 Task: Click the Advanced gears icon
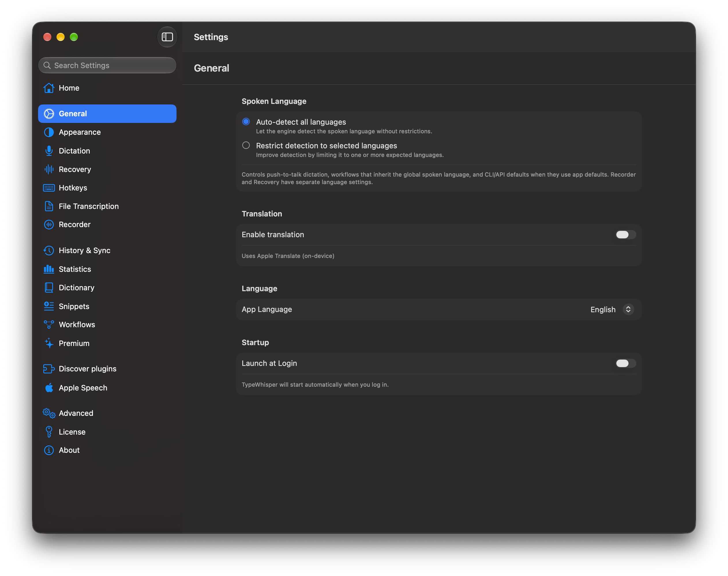tap(49, 414)
